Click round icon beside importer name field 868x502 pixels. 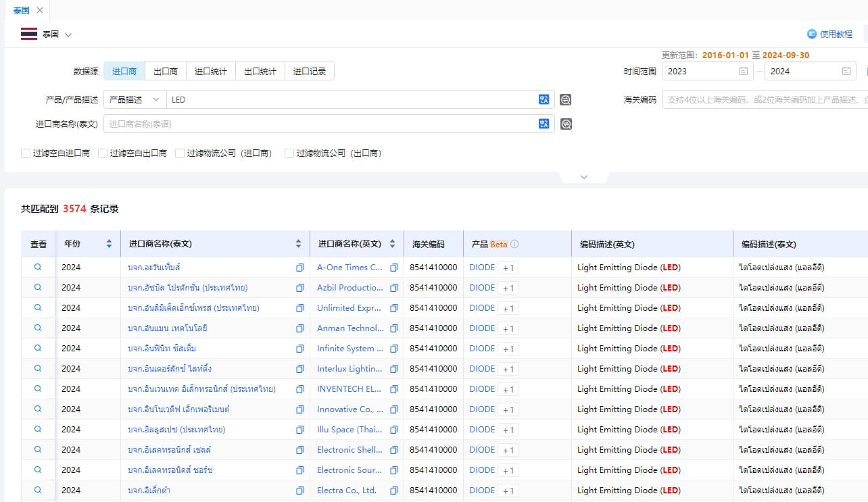(566, 124)
